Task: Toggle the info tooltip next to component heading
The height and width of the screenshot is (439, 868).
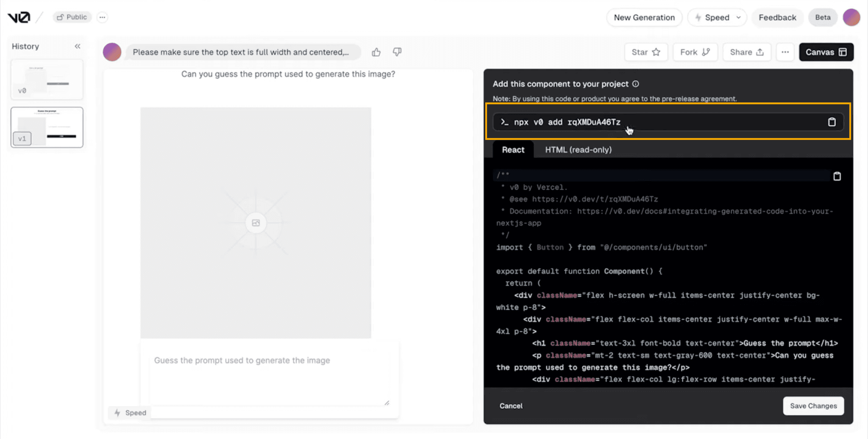Action: point(636,84)
